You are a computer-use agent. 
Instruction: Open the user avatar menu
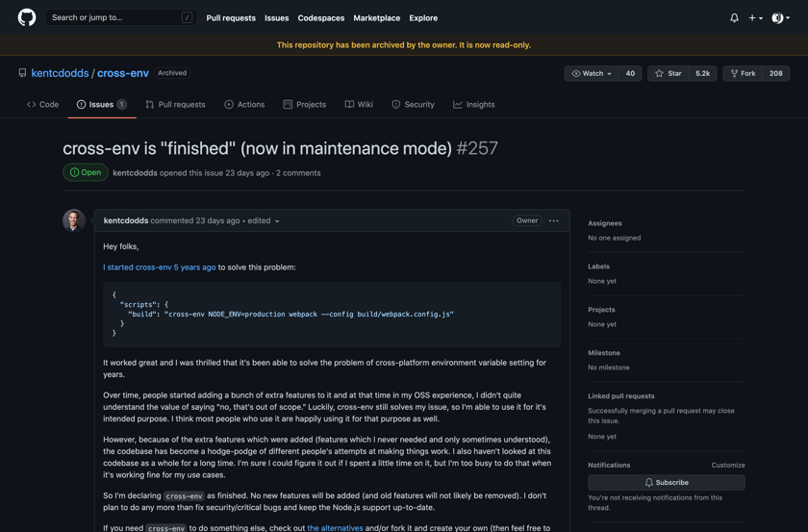tap(781, 18)
